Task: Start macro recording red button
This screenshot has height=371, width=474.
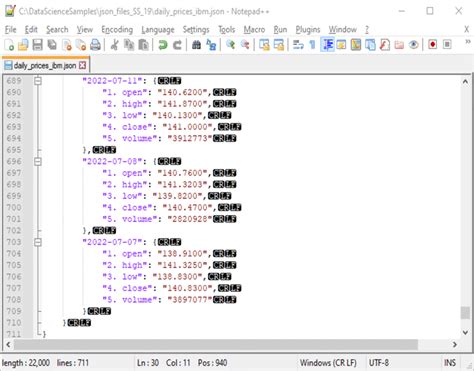Action: click(433, 45)
